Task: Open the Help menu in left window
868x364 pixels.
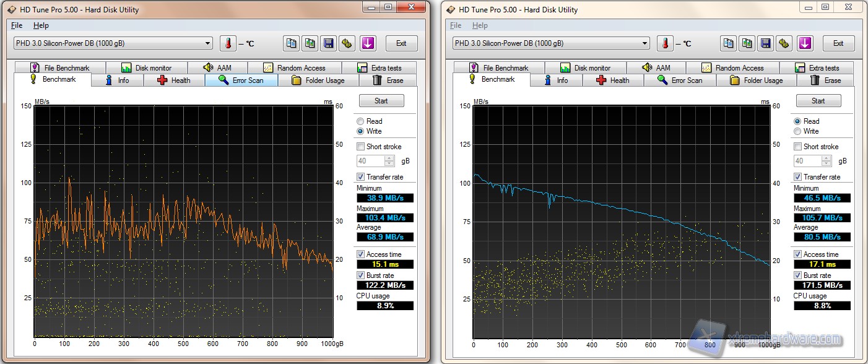Action: point(41,25)
